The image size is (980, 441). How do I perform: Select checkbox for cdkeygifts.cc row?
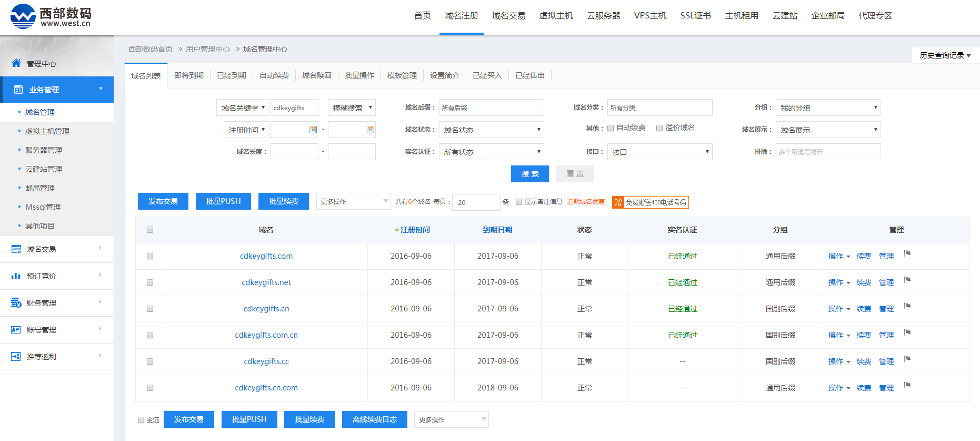[150, 361]
